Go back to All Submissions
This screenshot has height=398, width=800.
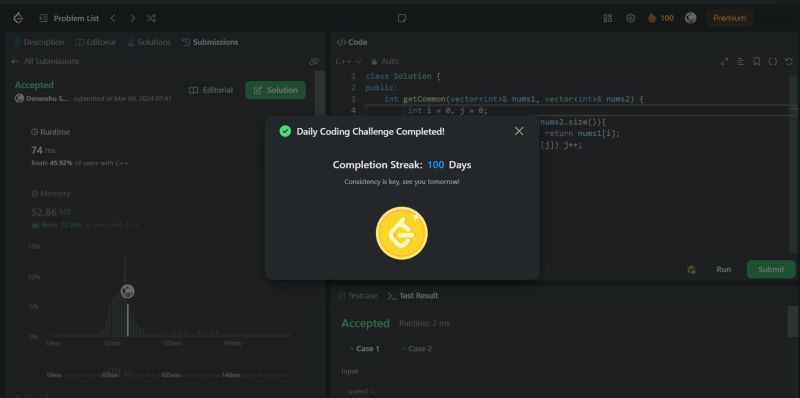click(x=45, y=61)
